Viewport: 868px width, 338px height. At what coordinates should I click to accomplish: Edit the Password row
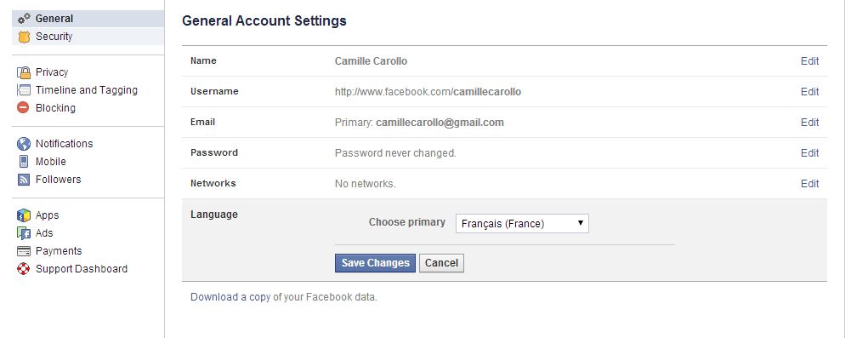[809, 153]
